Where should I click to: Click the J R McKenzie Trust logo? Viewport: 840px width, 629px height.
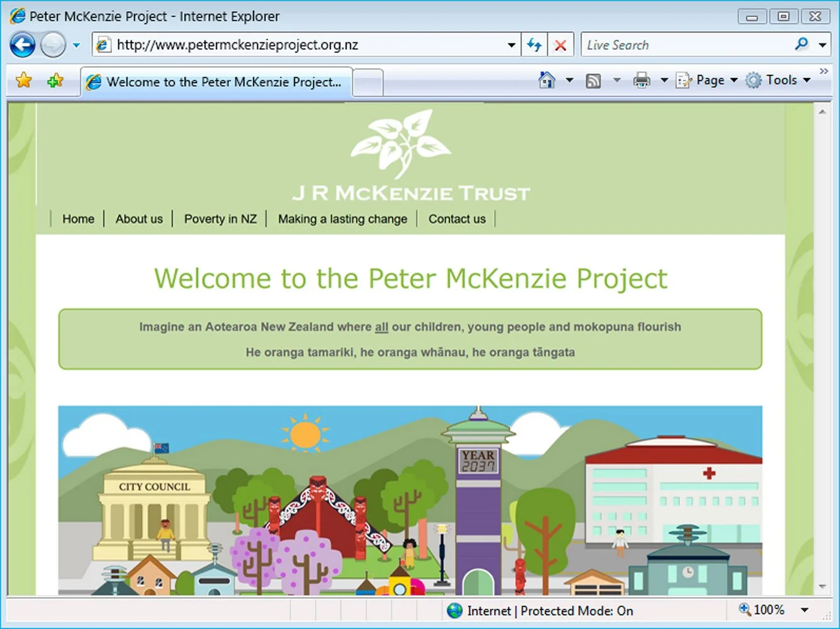(x=411, y=156)
